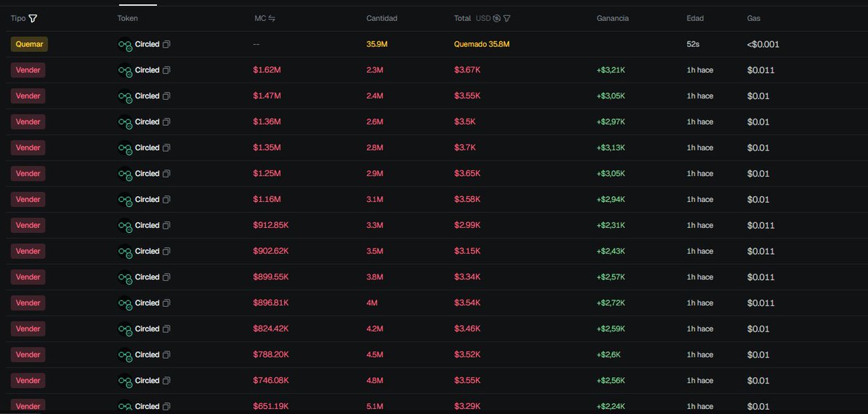Copy Circled address in the Quemar row
This screenshot has width=868, height=414.
[166, 44]
